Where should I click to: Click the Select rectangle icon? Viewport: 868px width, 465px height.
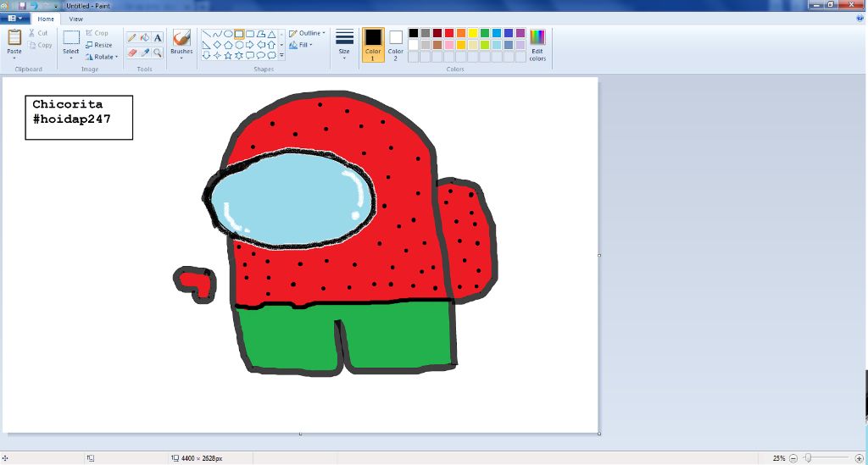point(71,37)
